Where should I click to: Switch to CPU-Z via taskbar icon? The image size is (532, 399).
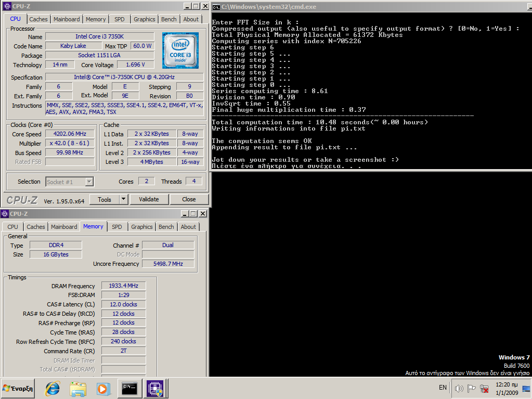point(155,389)
